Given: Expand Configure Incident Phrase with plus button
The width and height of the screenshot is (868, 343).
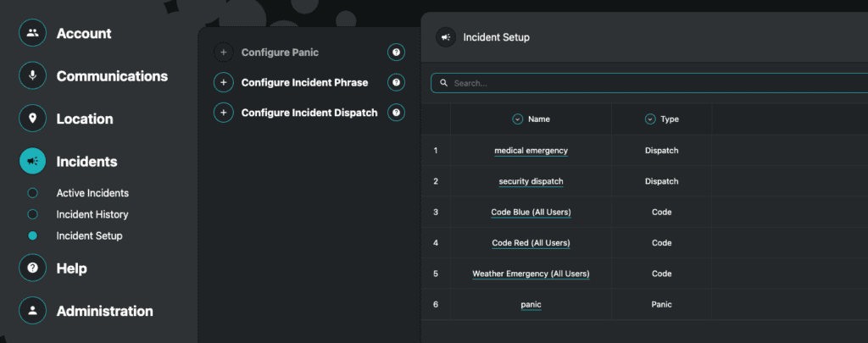Looking at the screenshot, I should (x=224, y=82).
